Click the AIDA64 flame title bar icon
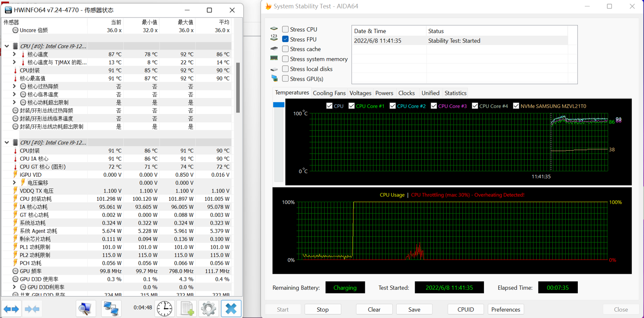The height and width of the screenshot is (318, 644). point(268,6)
